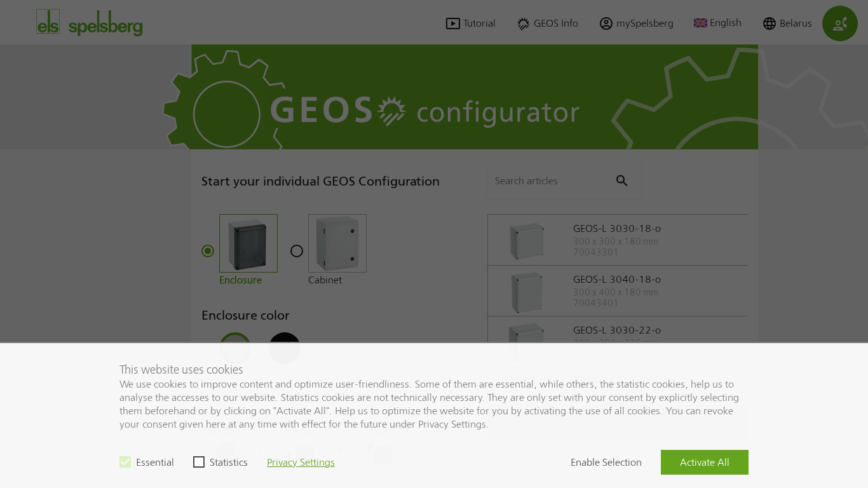Click the GEOS Info sun icon
This screenshot has width=868, height=488.
pyautogui.click(x=523, y=24)
